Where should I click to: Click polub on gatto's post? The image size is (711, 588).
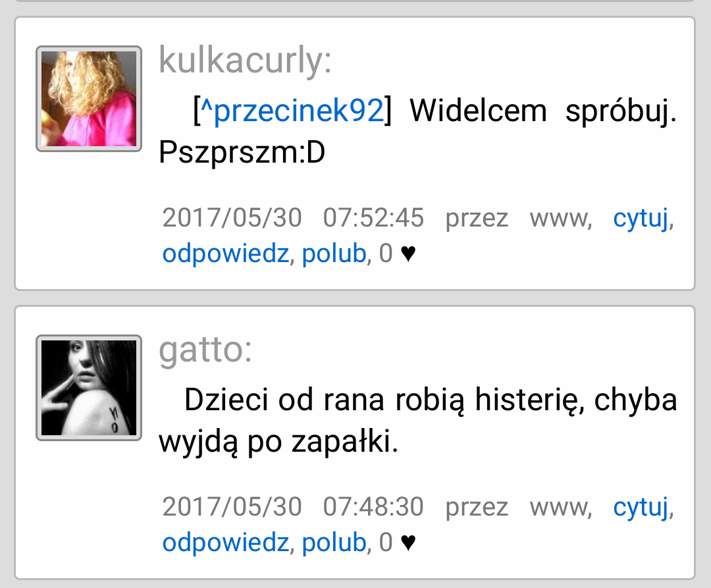pos(334,542)
